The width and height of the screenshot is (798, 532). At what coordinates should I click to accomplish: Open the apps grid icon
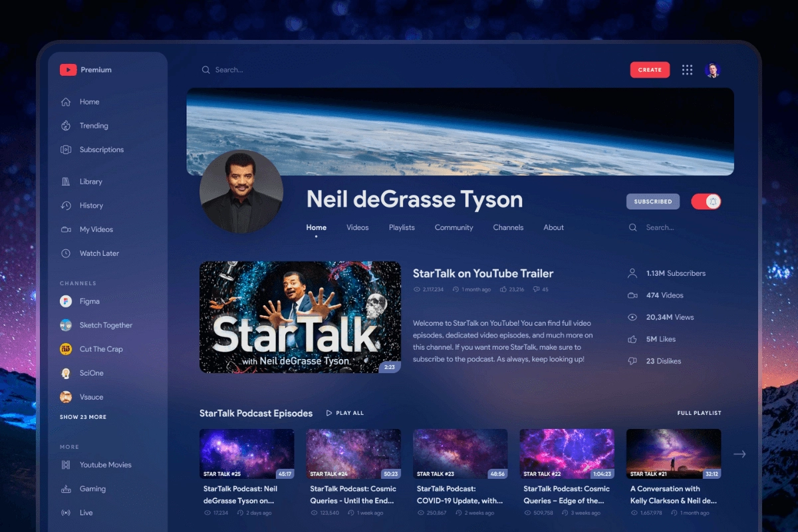click(687, 70)
